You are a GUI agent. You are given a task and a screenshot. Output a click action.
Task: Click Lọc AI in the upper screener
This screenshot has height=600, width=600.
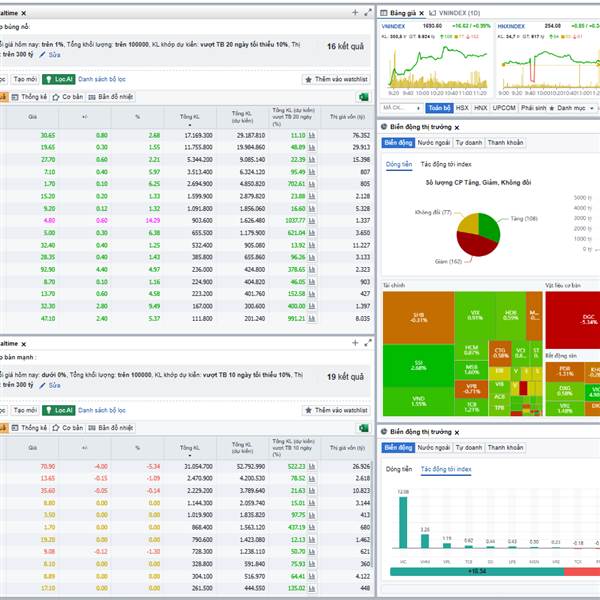(x=59, y=78)
